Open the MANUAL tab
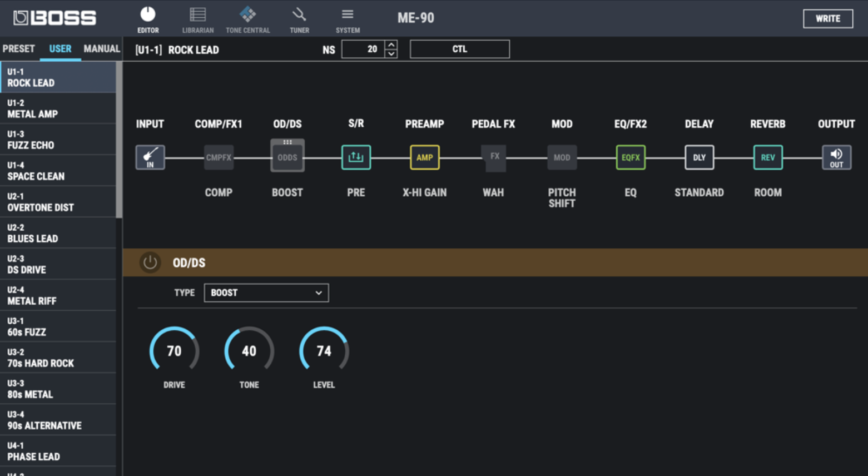Viewport: 868px width, 476px height. (x=101, y=49)
